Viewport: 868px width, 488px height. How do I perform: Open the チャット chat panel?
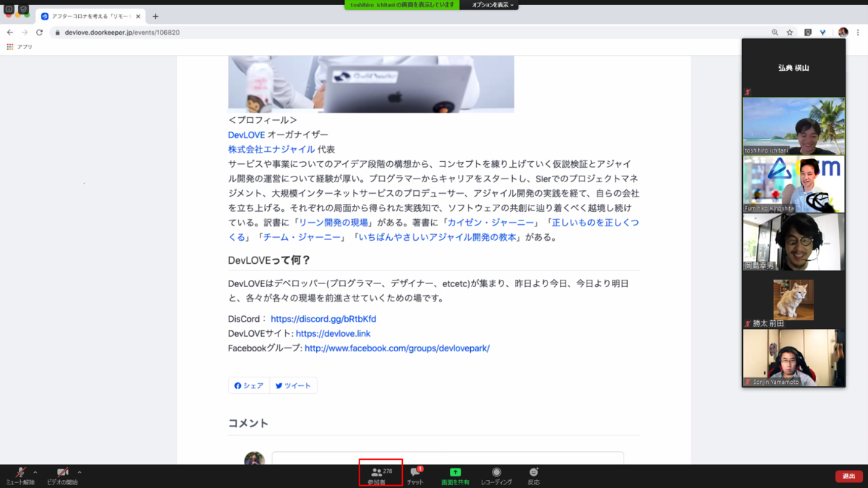pyautogui.click(x=415, y=476)
